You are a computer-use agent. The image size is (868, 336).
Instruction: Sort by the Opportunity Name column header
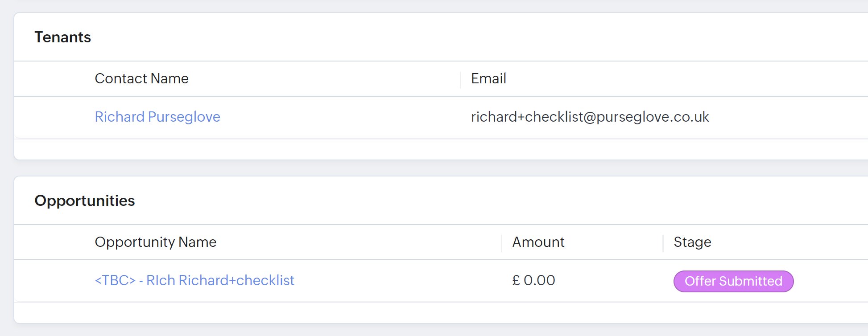click(155, 242)
